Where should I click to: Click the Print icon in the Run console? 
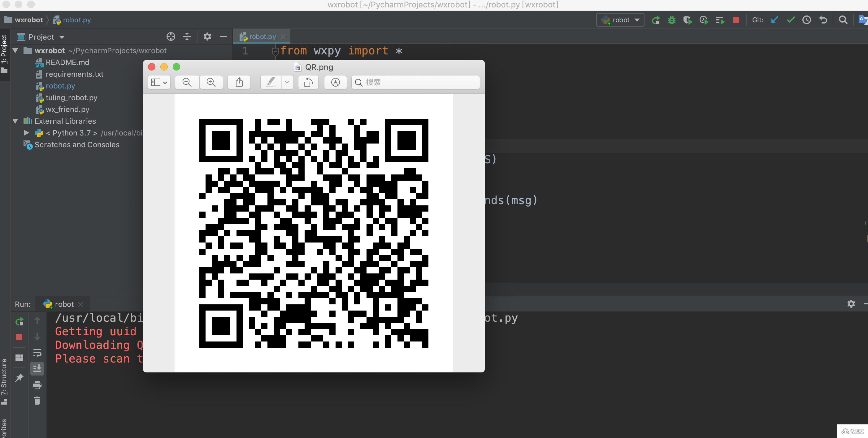point(37,385)
